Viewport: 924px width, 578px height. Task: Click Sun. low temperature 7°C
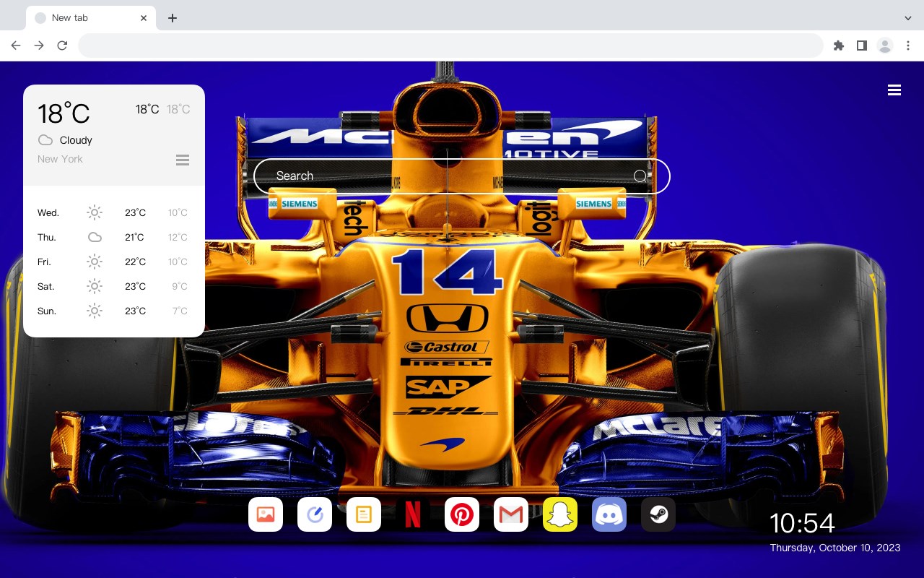pyautogui.click(x=180, y=311)
